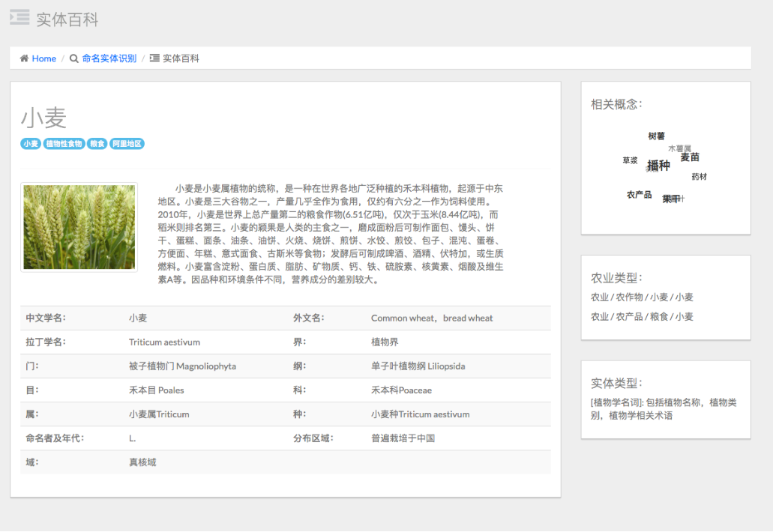This screenshot has height=532, width=773.
Task: Click the home icon in the breadcrumb bar
Action: tap(23, 58)
